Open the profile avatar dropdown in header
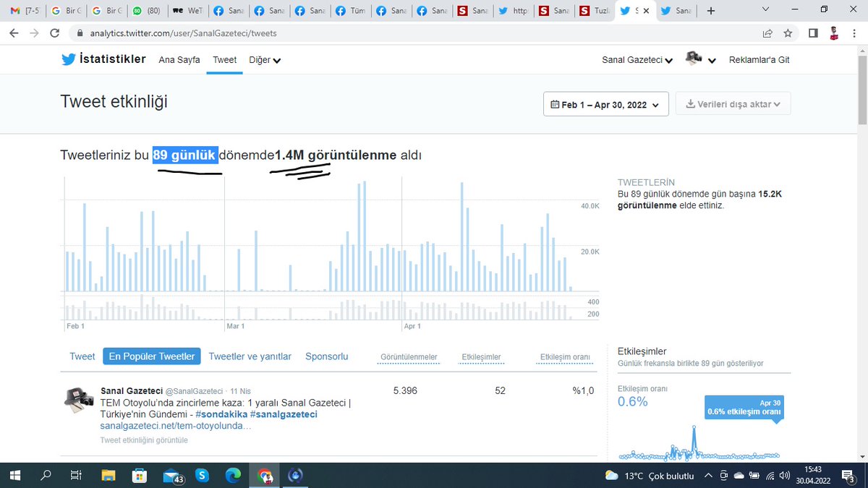Screen dimensions: 868x488 pyautogui.click(x=701, y=60)
